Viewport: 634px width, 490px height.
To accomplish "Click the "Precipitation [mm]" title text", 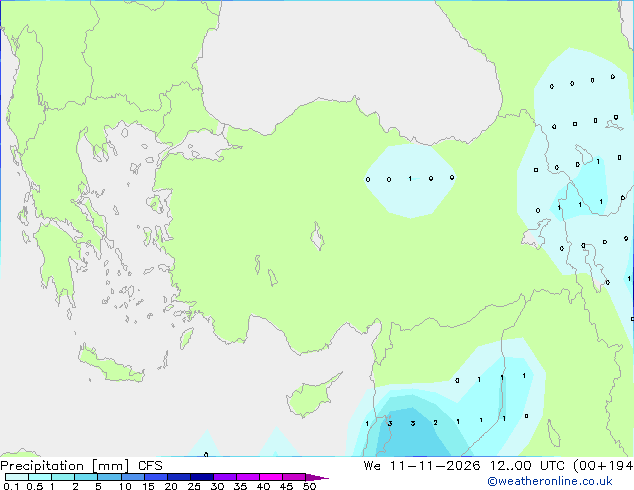I will coord(64,466).
